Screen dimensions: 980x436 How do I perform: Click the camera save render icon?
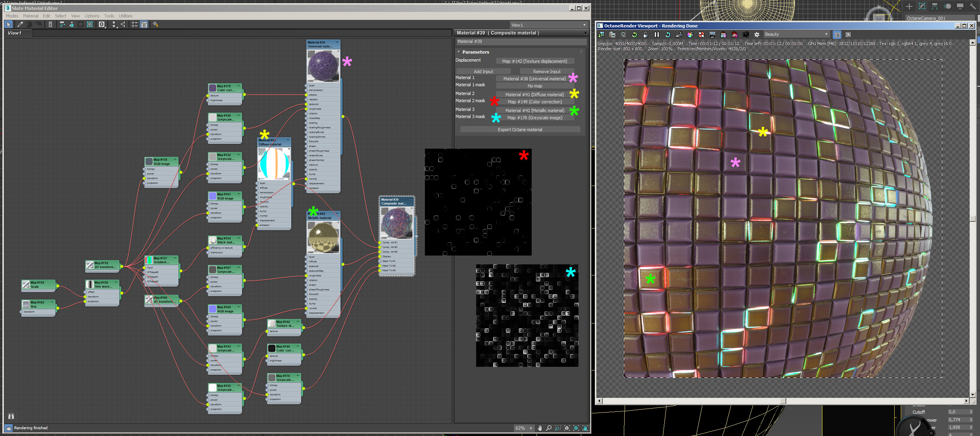(x=746, y=35)
